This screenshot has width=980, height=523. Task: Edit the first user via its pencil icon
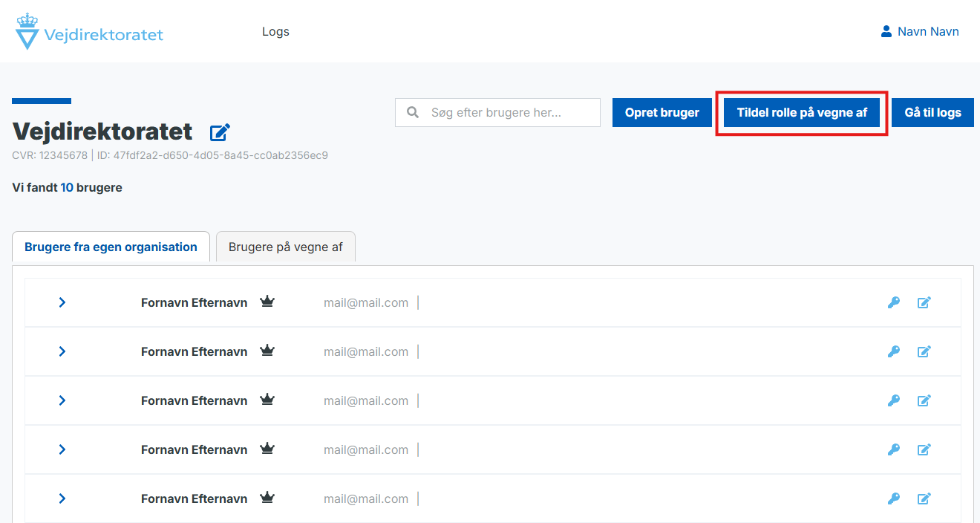coord(924,302)
